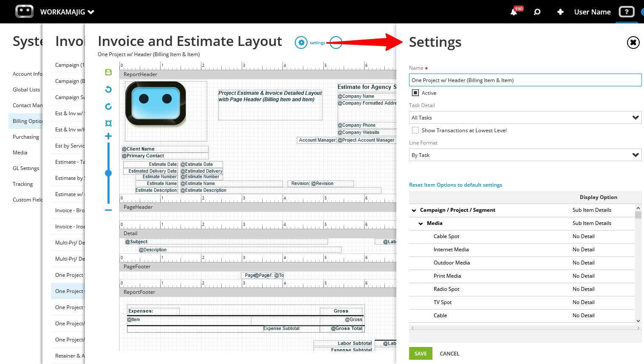
Task: Click the Outdoor Media row
Action: coord(522,263)
